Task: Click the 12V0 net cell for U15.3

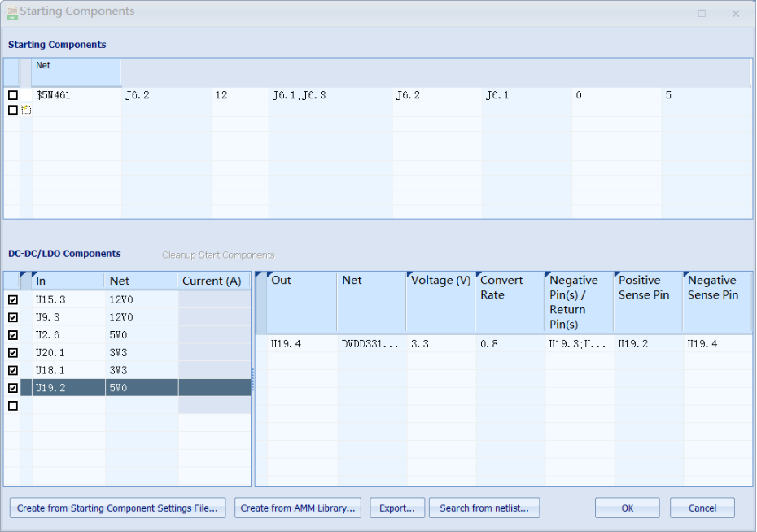Action: point(142,299)
